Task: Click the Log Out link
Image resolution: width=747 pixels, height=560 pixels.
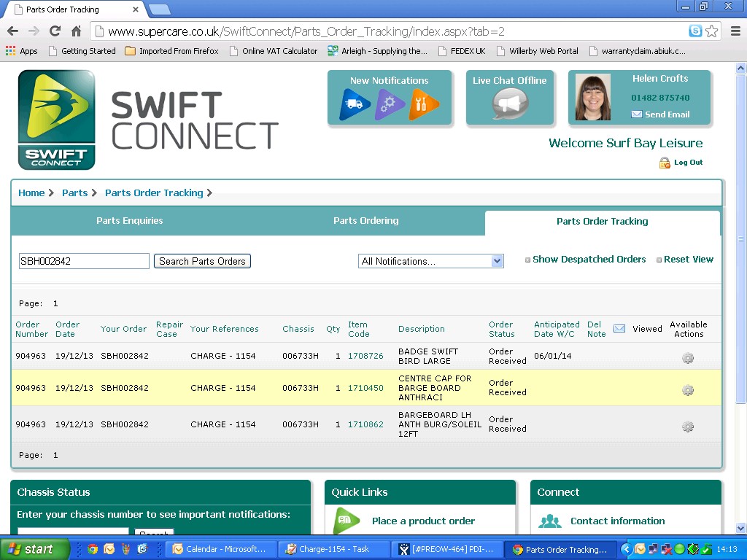Action: click(688, 163)
